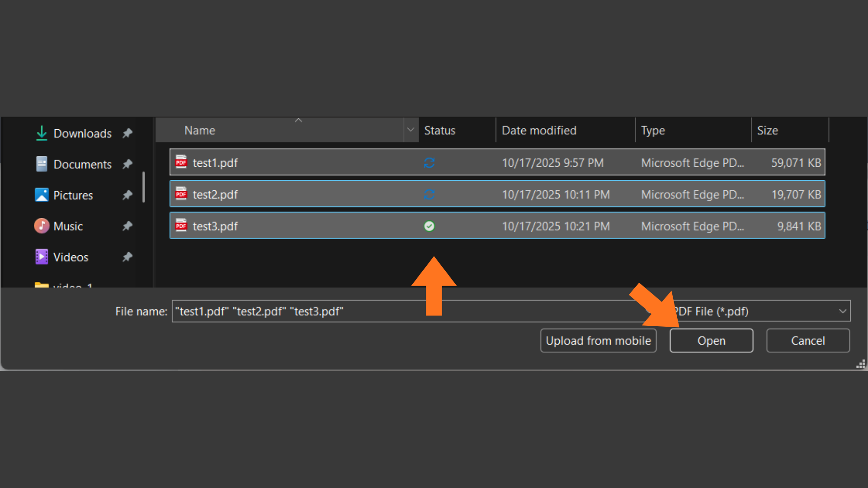The image size is (868, 488).
Task: Sort files by Date modified column
Action: [x=539, y=131]
